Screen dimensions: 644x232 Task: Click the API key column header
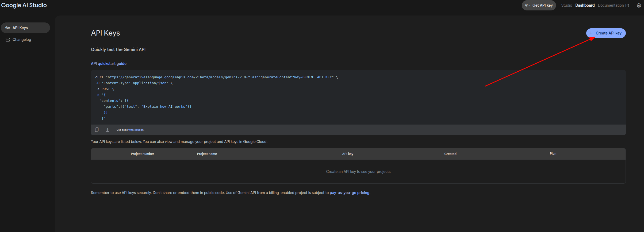point(348,154)
